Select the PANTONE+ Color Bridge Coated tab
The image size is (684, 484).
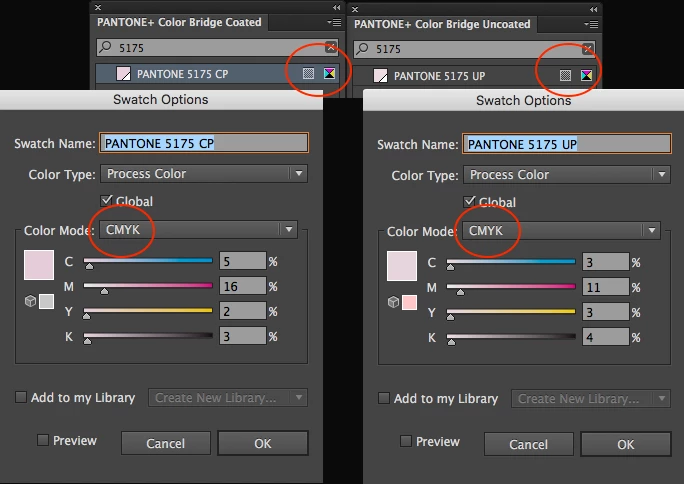pos(179,22)
